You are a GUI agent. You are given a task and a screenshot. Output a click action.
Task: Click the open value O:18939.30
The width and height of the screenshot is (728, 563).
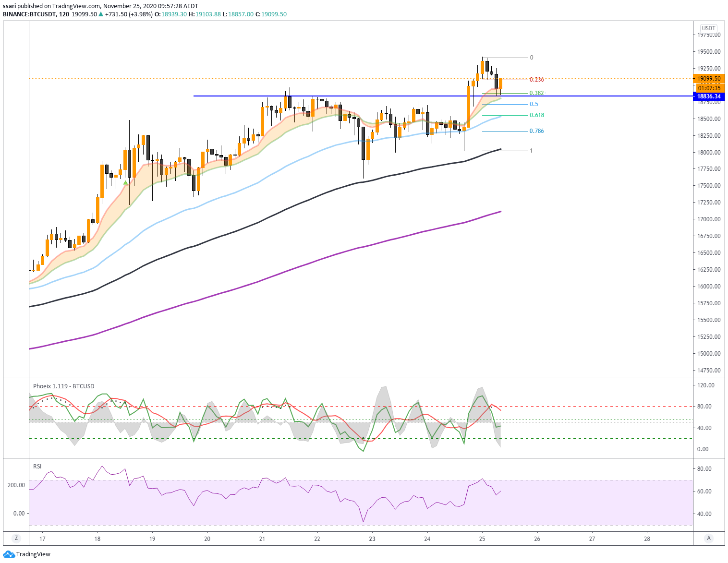pyautogui.click(x=170, y=14)
